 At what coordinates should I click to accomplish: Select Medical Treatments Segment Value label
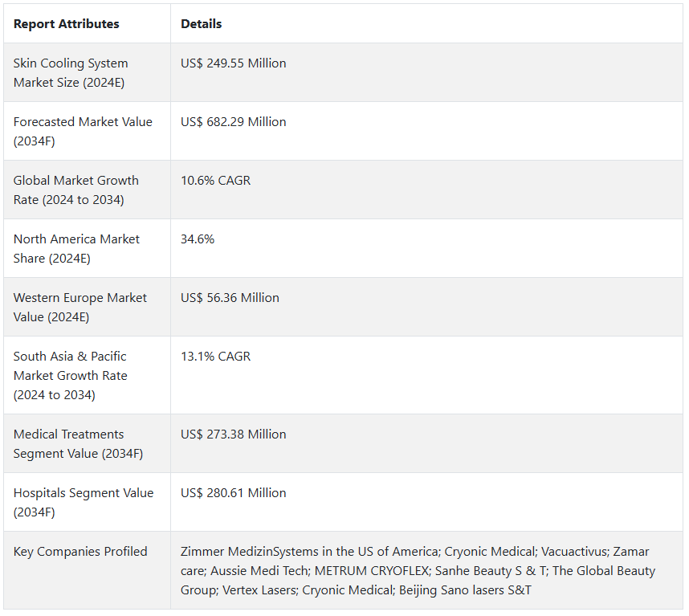pyautogui.click(x=78, y=443)
